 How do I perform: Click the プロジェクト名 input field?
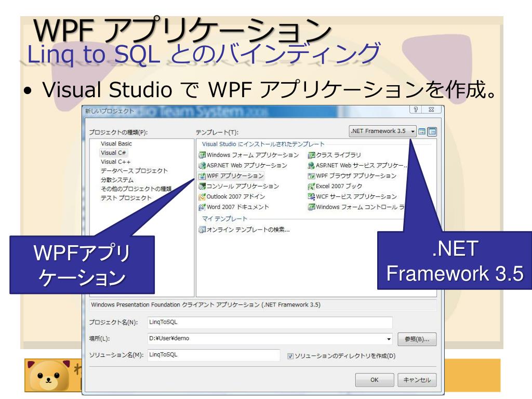coord(270,322)
